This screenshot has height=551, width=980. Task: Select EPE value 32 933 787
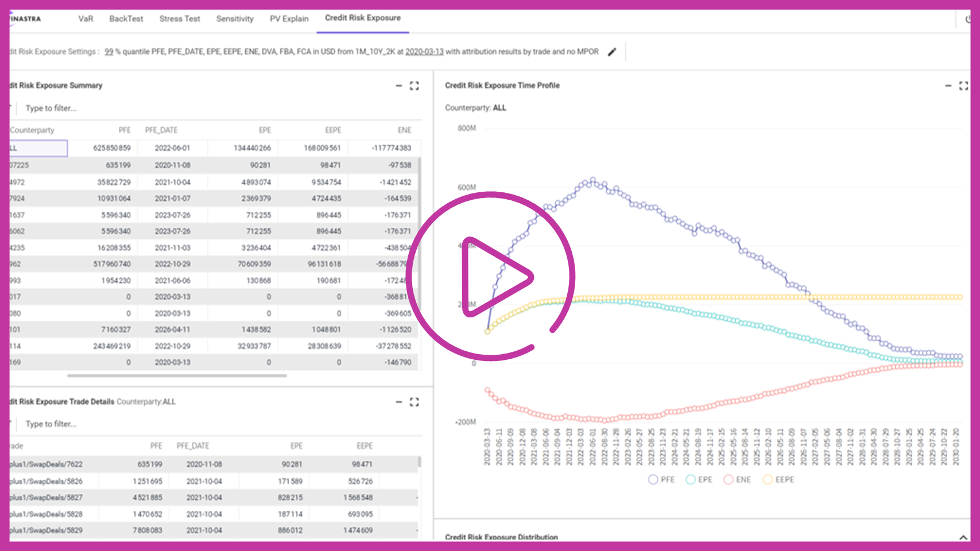[x=254, y=346]
